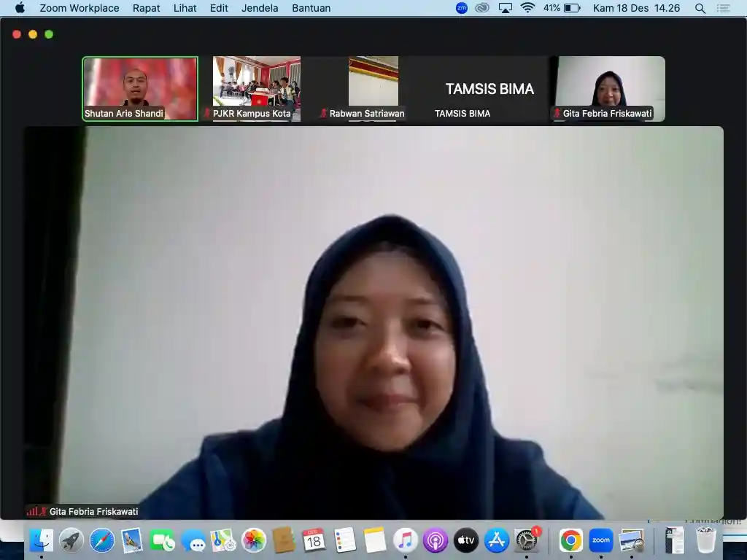Launch the Zoom app from the Dock
747x560 pixels.
click(x=600, y=541)
